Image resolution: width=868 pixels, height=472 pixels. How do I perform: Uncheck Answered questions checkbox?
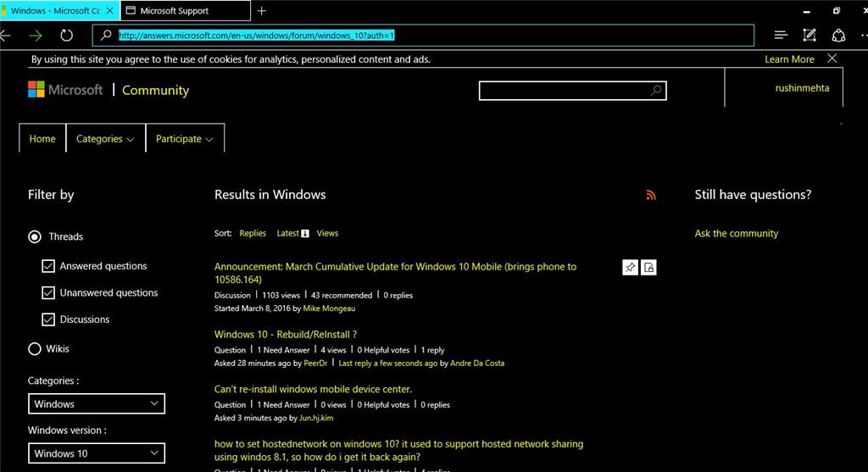(48, 266)
